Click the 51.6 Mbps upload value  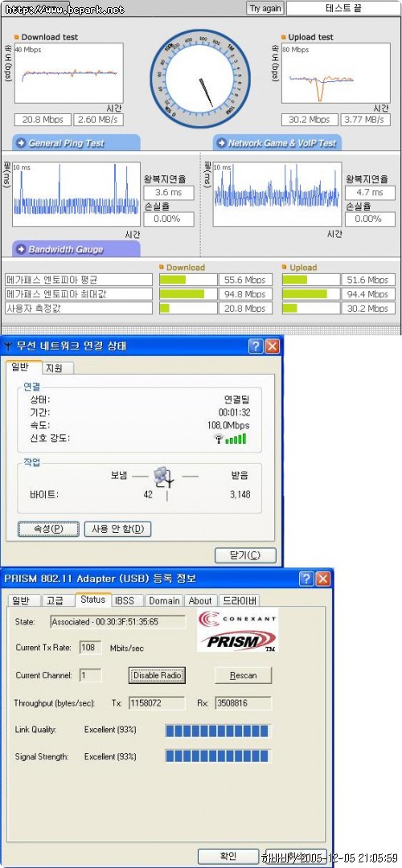[x=368, y=280]
